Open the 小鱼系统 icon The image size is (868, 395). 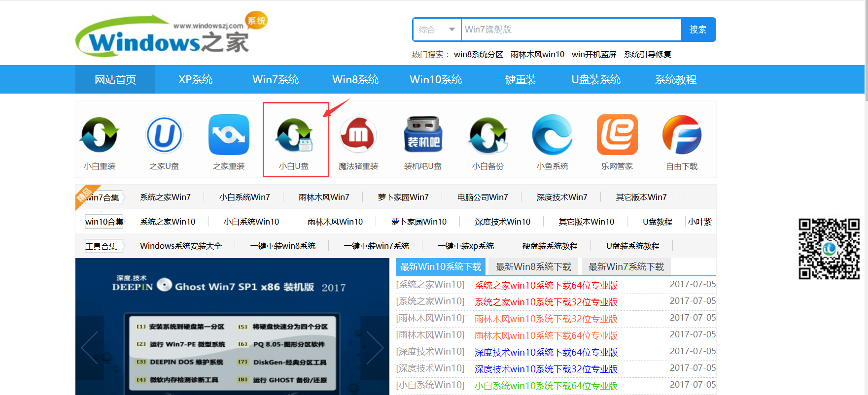[x=552, y=135]
